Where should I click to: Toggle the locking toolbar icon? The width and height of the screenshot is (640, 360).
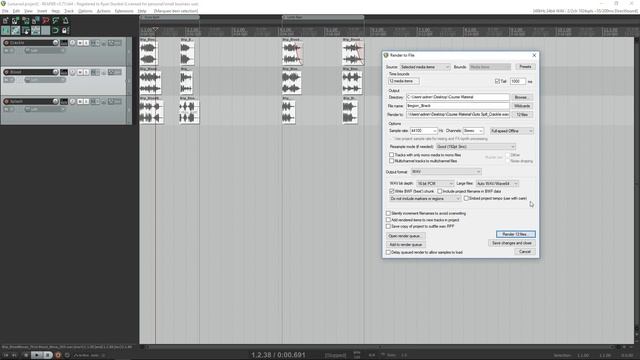65,31
